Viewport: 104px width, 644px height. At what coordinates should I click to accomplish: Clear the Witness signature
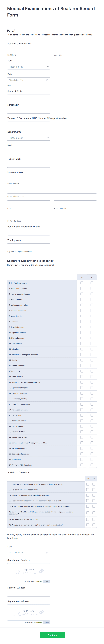(x=47, y=622)
